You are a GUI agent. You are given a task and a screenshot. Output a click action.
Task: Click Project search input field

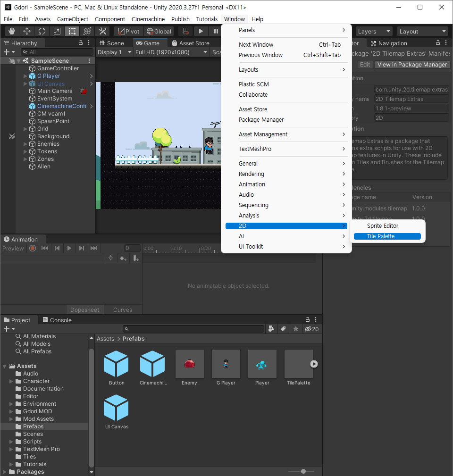pyautogui.click(x=194, y=329)
